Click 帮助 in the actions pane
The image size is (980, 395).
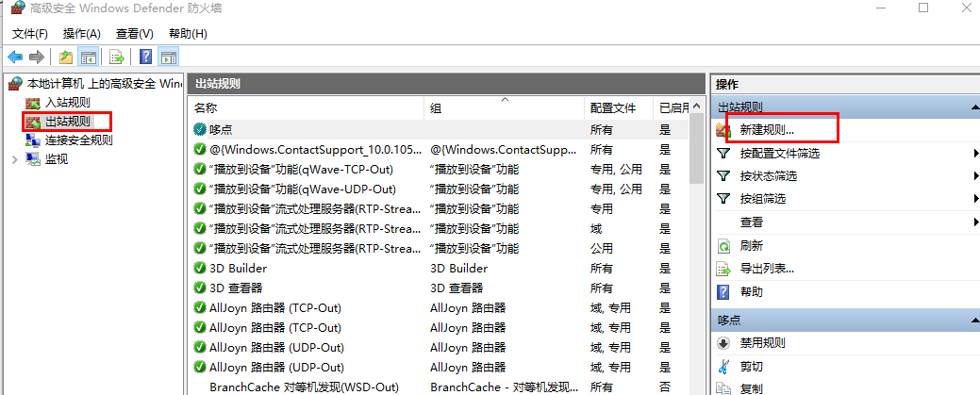click(x=751, y=292)
